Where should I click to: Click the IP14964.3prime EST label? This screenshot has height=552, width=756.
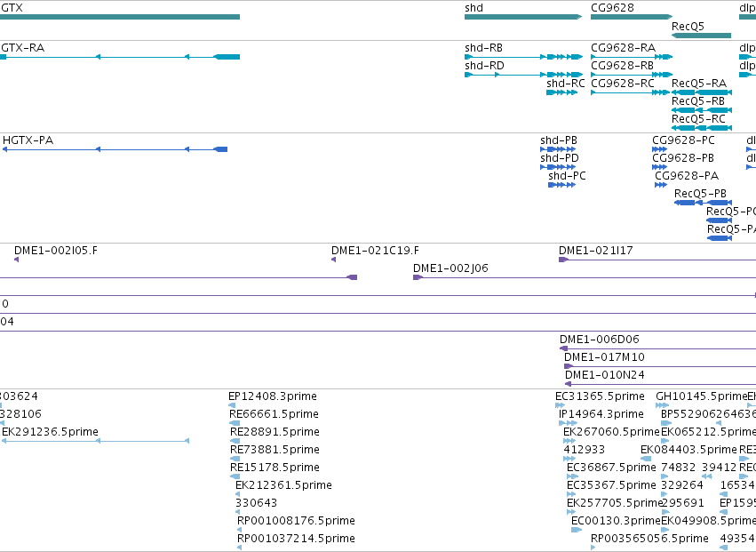(601, 414)
